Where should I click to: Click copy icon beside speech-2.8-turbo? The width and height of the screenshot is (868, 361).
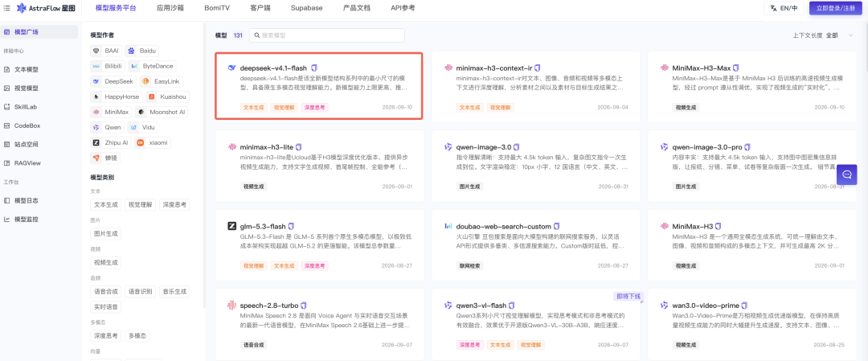(x=303, y=305)
